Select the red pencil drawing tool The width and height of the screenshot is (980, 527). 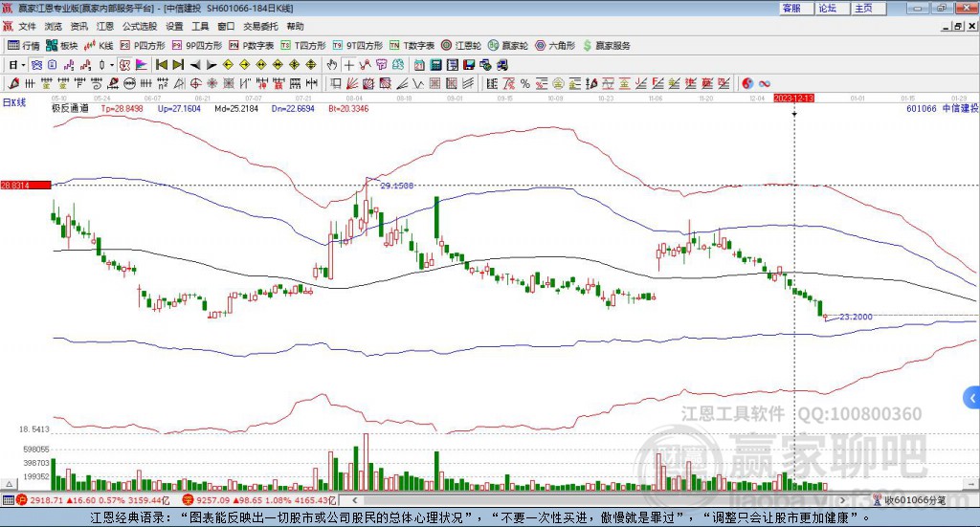click(13, 83)
